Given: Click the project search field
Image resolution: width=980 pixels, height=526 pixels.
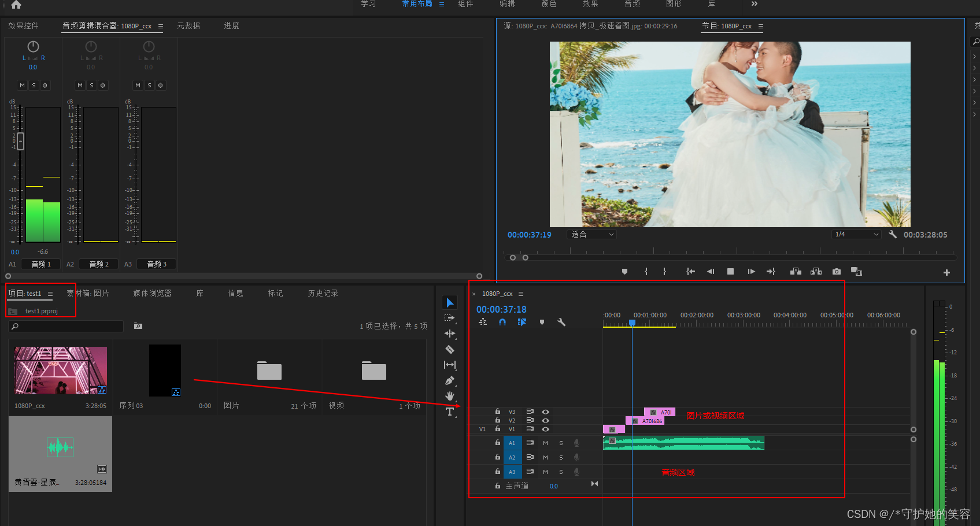Looking at the screenshot, I should pyautogui.click(x=66, y=326).
